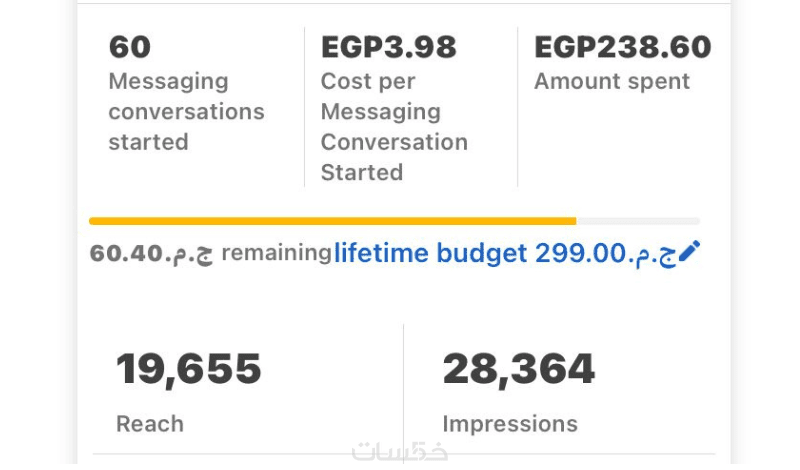This screenshot has width=800, height=470.
Task: Click the Impressions label
Action: (510, 424)
